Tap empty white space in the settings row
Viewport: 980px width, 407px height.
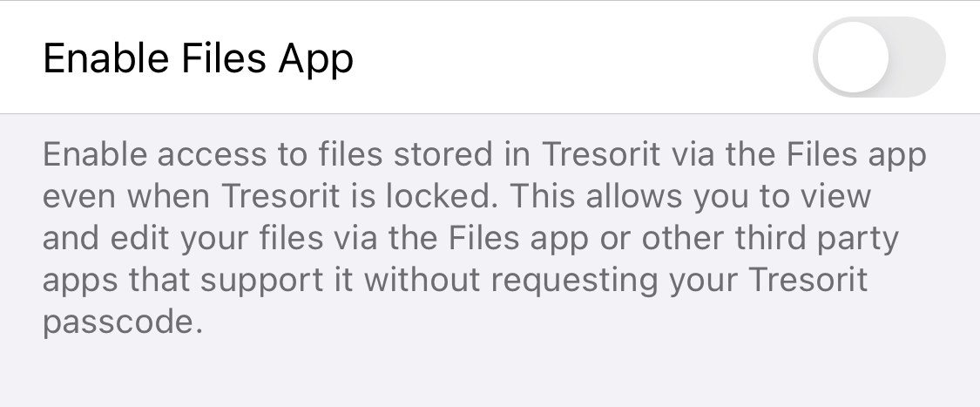pos(581,57)
